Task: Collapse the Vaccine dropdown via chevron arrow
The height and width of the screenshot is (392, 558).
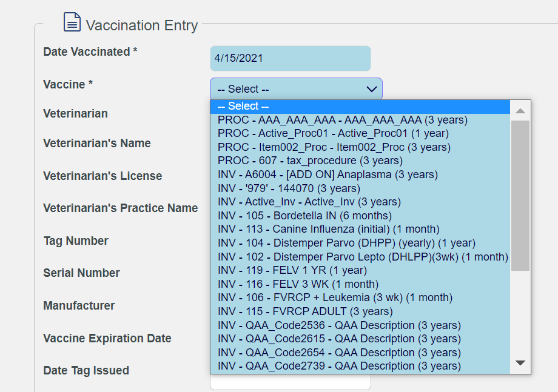Action: [372, 89]
